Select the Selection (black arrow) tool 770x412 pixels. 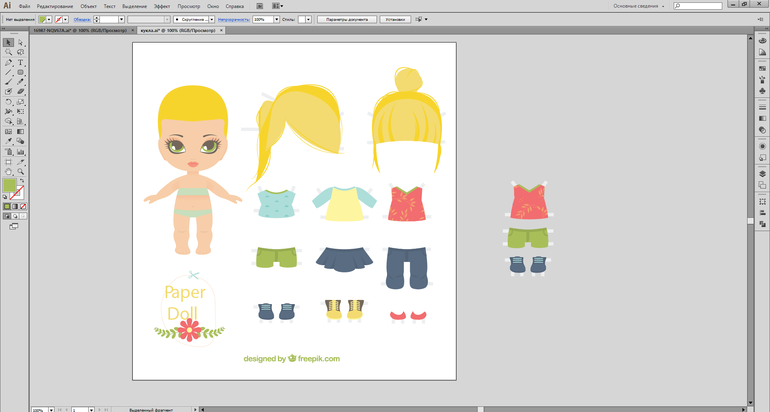(x=9, y=43)
